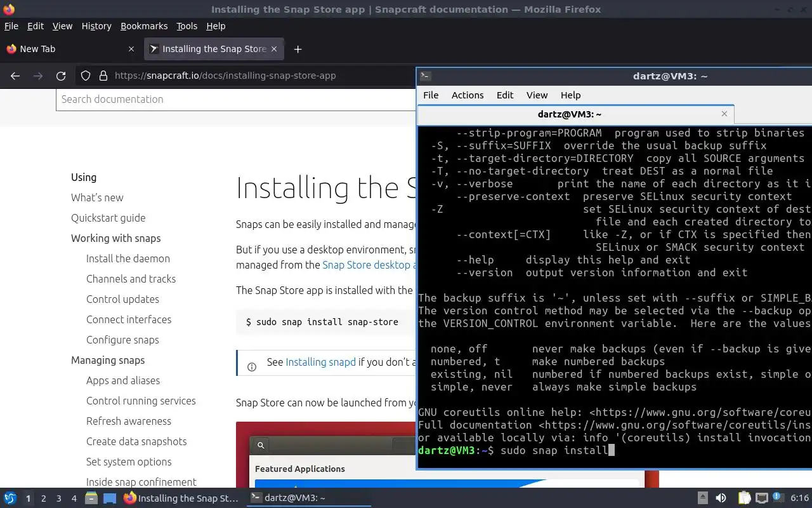Close the dartz@VM3 terminal tab
Screen dimensions: 812x508
(x=724, y=114)
